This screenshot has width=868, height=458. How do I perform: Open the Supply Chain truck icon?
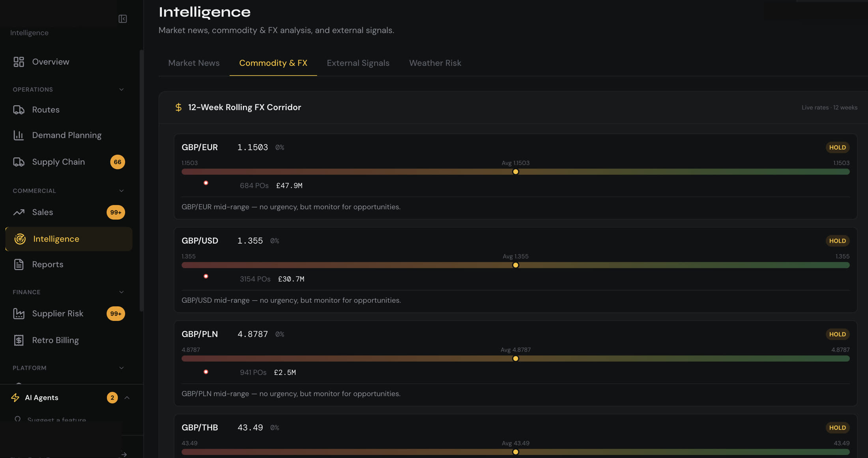pyautogui.click(x=19, y=162)
